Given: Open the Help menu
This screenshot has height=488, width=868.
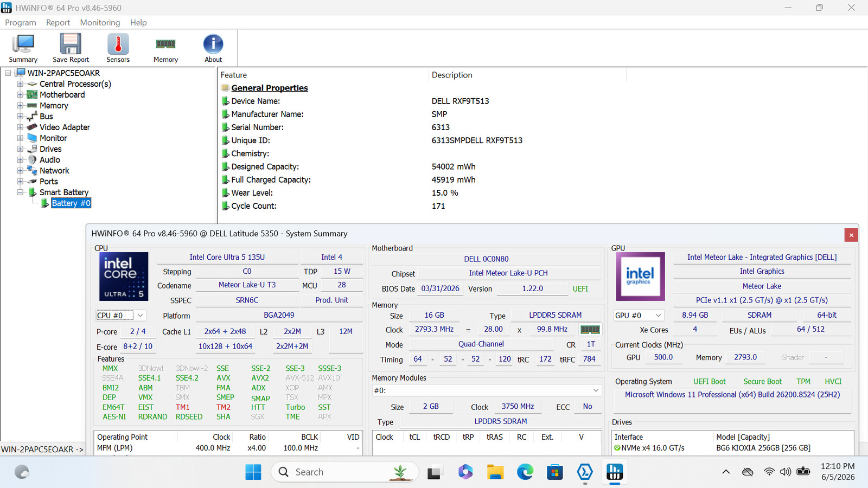Looking at the screenshot, I should tap(138, 23).
